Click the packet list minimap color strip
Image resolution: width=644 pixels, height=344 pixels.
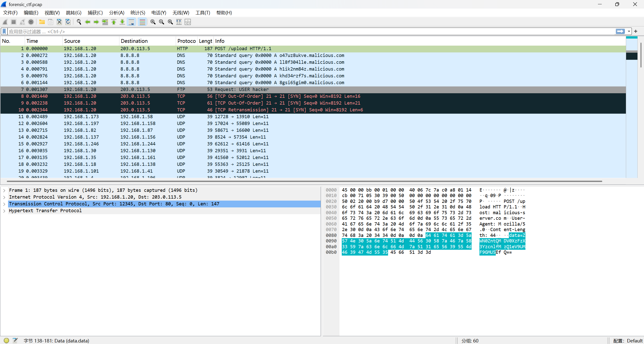(631, 101)
